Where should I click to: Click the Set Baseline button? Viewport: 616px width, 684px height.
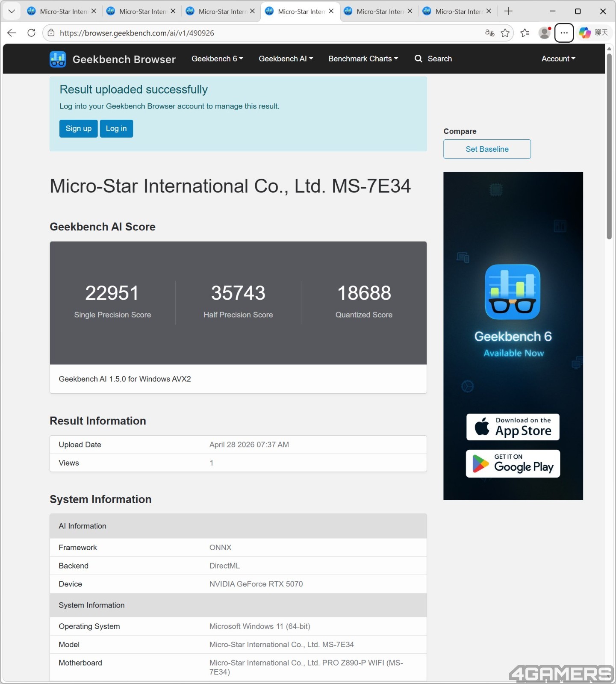[487, 149]
